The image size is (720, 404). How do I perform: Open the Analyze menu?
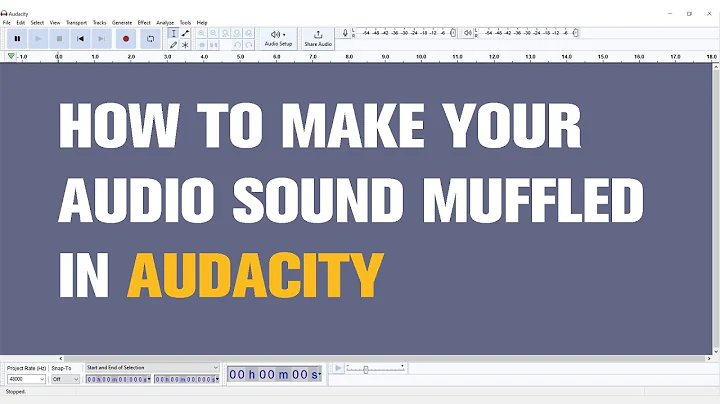(165, 22)
